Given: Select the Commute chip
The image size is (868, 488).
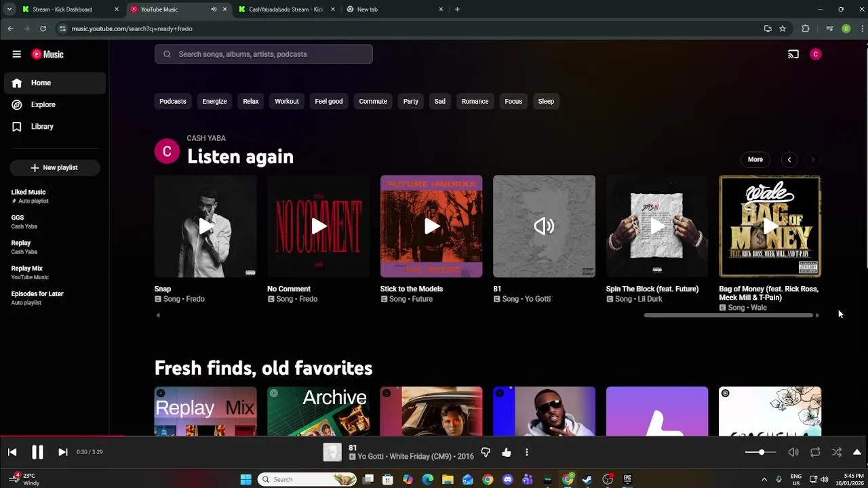Looking at the screenshot, I should [x=373, y=101].
